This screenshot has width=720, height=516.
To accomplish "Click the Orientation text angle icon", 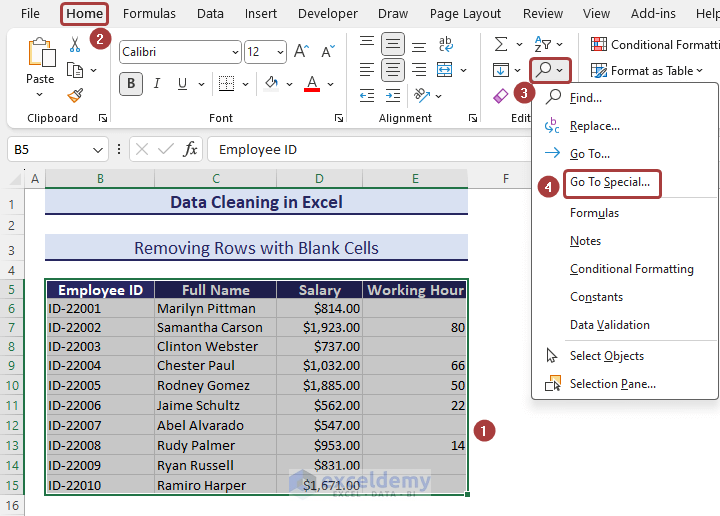I will (422, 95).
